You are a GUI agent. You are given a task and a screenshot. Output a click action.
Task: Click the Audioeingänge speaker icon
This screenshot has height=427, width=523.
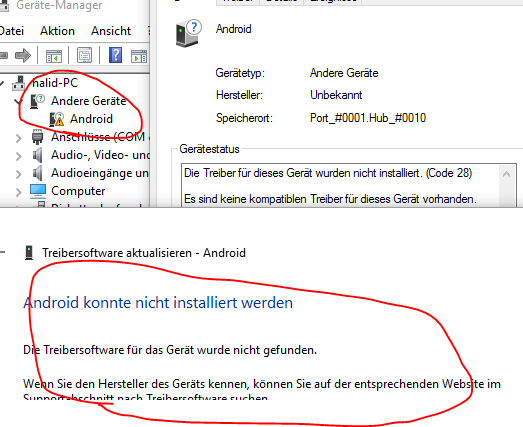point(38,173)
